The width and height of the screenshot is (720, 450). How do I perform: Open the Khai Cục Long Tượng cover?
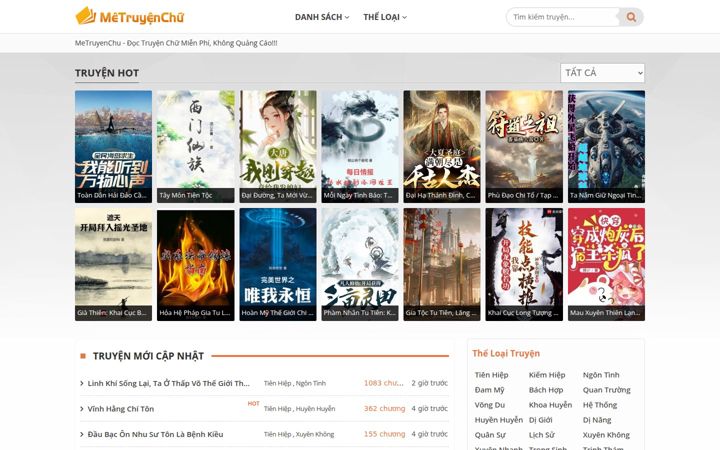click(x=524, y=264)
